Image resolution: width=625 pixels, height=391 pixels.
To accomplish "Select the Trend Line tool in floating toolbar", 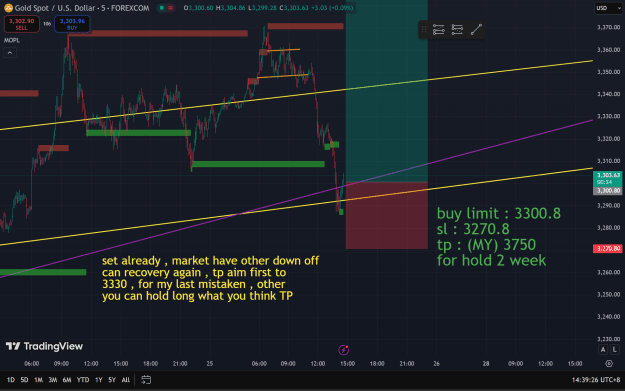I will click(476, 29).
